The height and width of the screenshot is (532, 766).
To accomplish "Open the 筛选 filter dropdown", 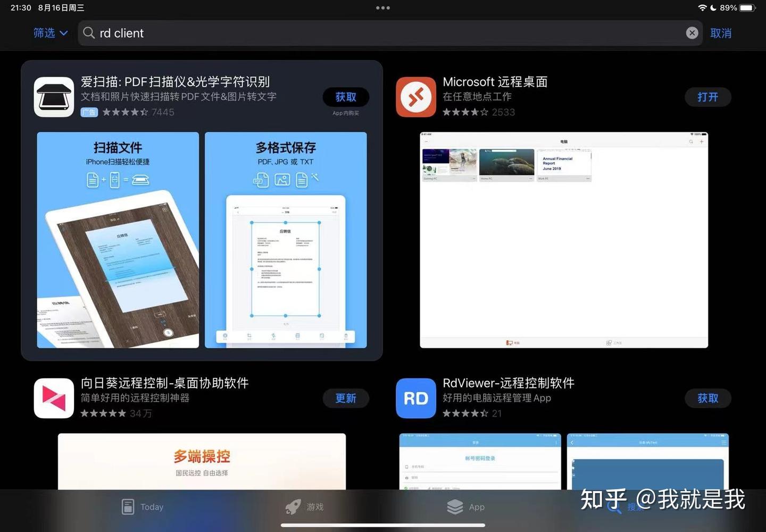I will [49, 33].
